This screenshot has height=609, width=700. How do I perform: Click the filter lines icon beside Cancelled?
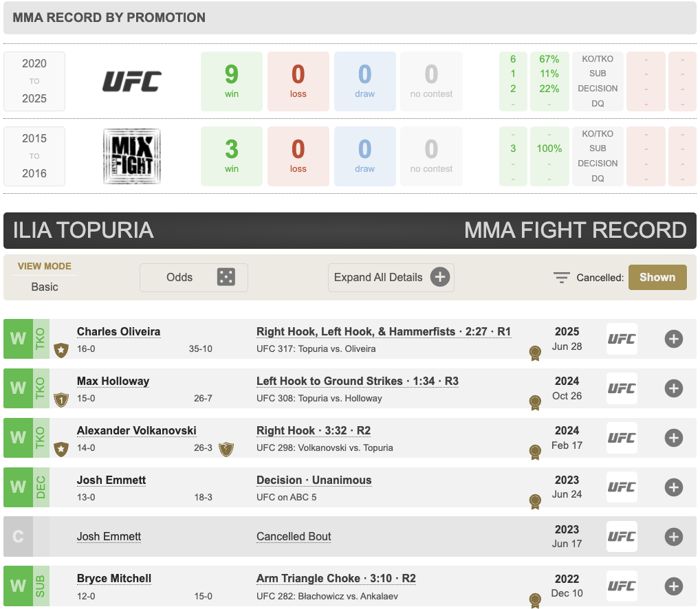[x=562, y=278]
